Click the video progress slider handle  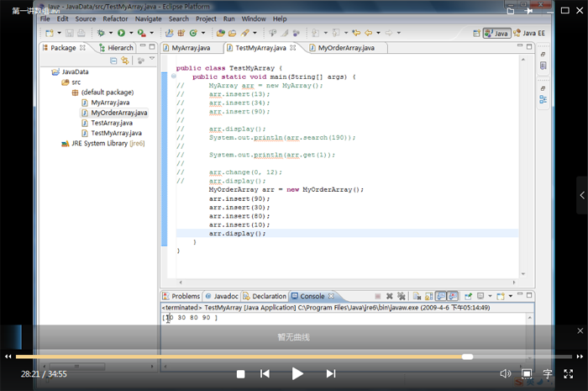467,357
